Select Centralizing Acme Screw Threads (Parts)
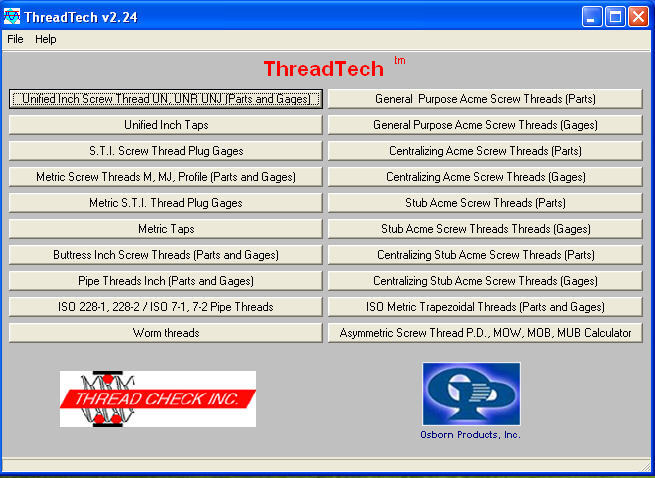This screenshot has height=478, width=655. tap(485, 151)
